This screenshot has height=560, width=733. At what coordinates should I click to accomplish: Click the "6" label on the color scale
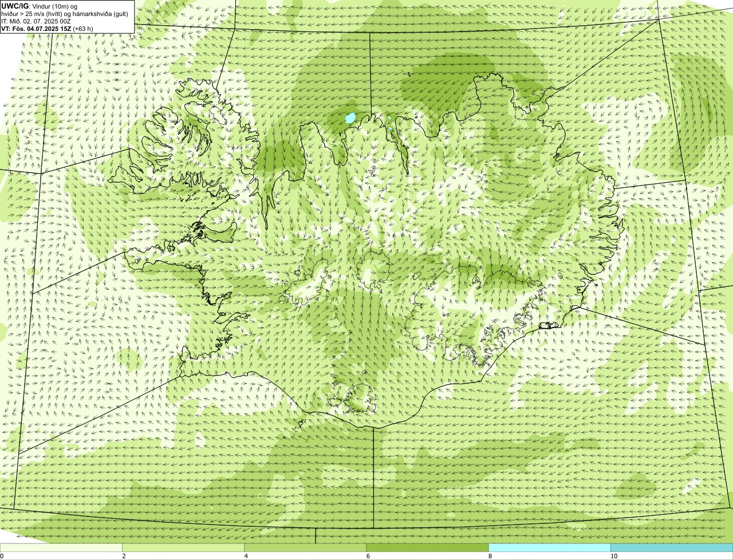tap(368, 556)
